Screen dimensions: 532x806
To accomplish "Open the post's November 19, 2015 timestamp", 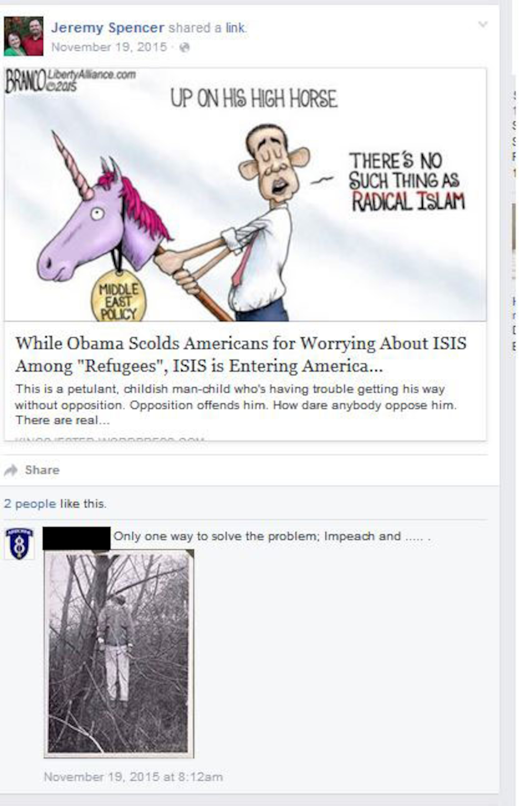I will click(x=109, y=47).
